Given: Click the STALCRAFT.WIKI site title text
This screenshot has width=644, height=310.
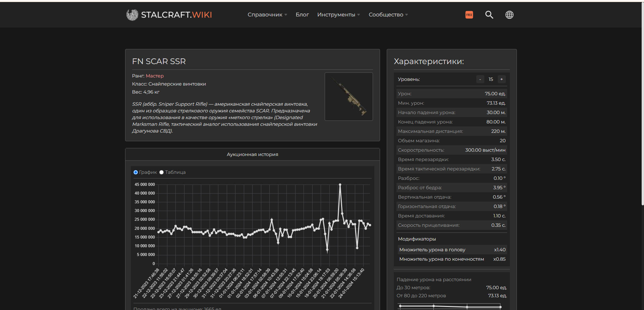Looking at the screenshot, I should tap(176, 15).
